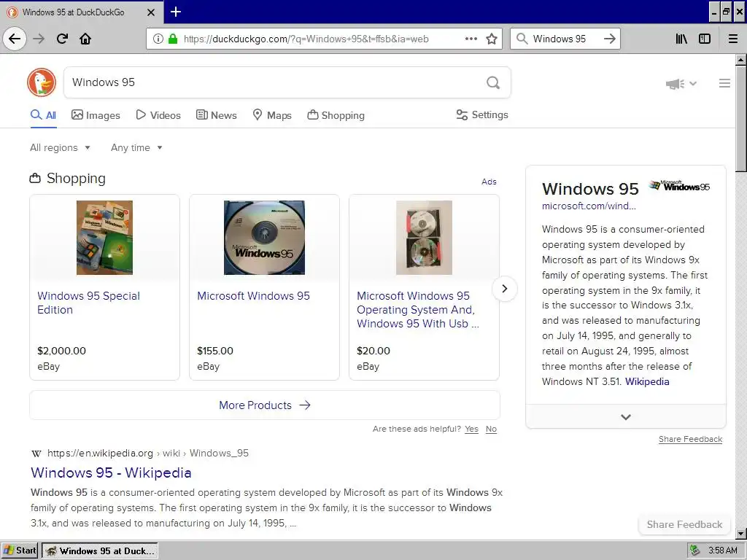Click the scrollbar down arrow
747x560 pixels.
click(x=741, y=534)
